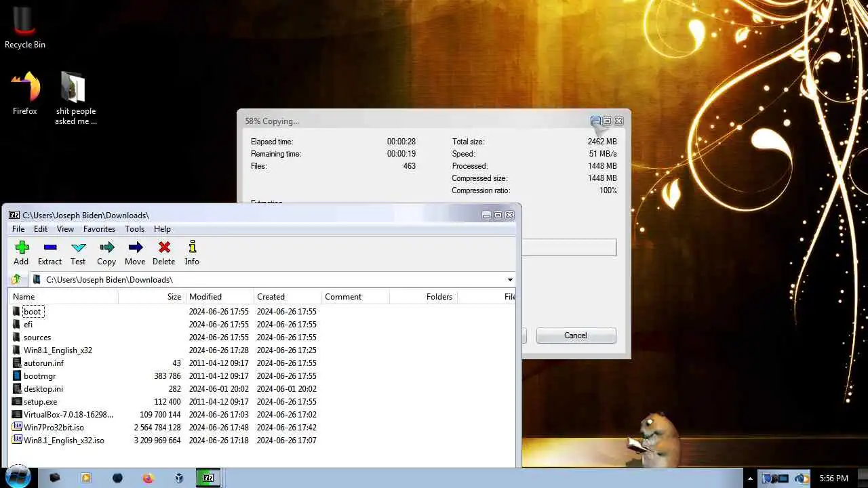This screenshot has height=488, width=868.
Task: Click 7-Zip taskbar button
Action: 209,478
